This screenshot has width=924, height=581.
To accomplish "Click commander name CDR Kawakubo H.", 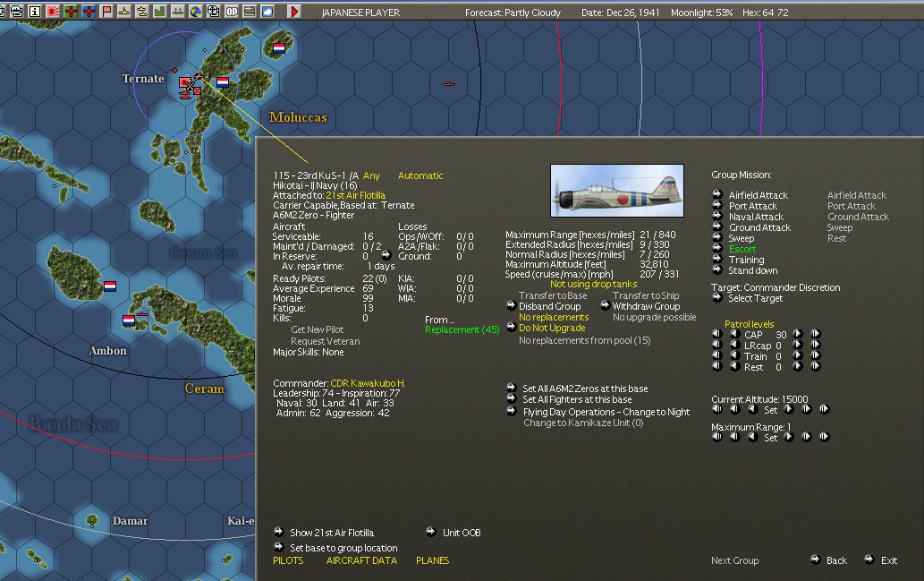I will [368, 383].
